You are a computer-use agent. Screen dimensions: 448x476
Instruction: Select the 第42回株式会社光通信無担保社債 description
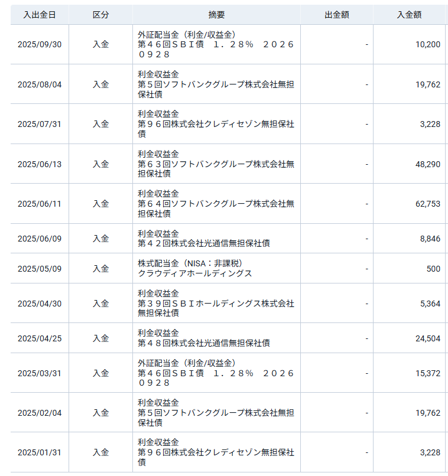(204, 243)
